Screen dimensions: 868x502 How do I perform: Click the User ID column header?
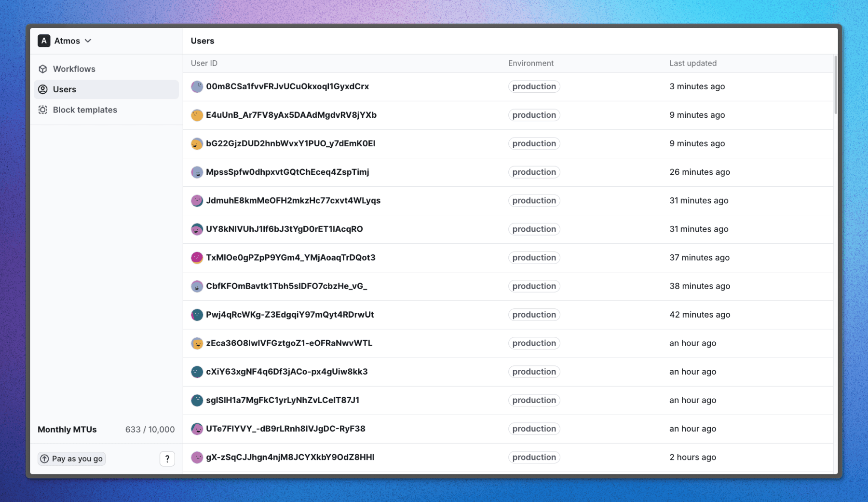click(x=203, y=63)
